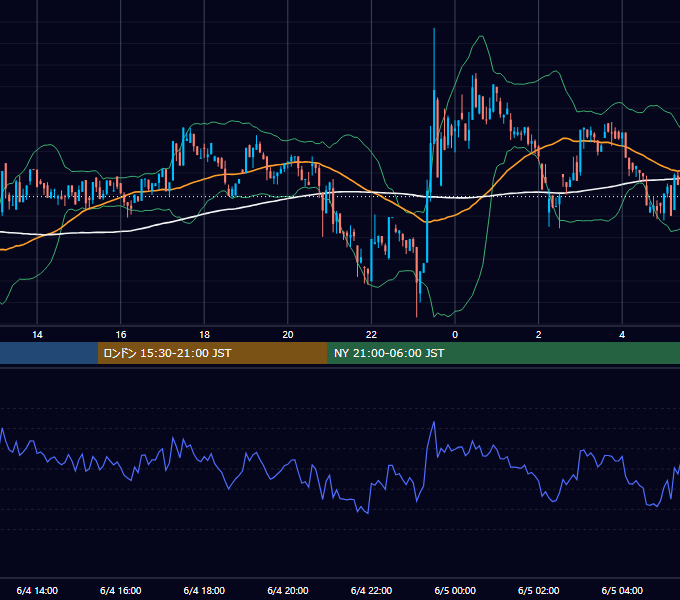Screen dimensions: 680x600
Task: Click the blue session bar before ロンドン
Action: (x=49, y=353)
